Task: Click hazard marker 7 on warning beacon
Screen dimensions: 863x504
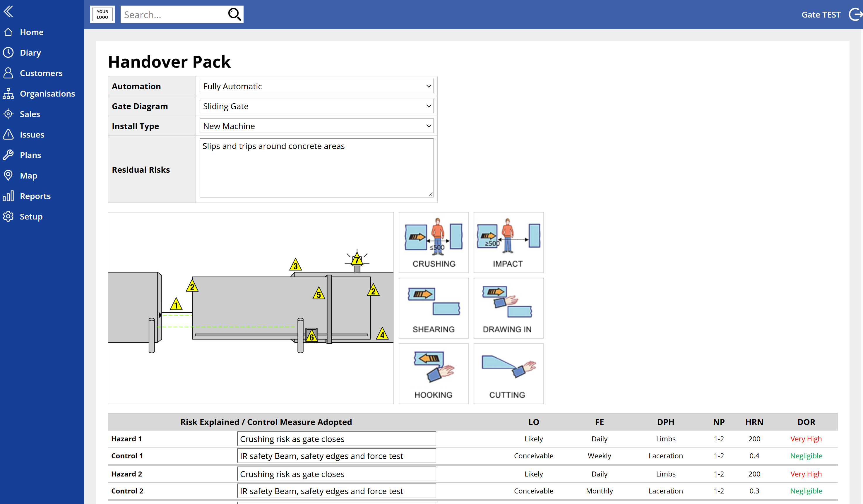Action: point(357,259)
